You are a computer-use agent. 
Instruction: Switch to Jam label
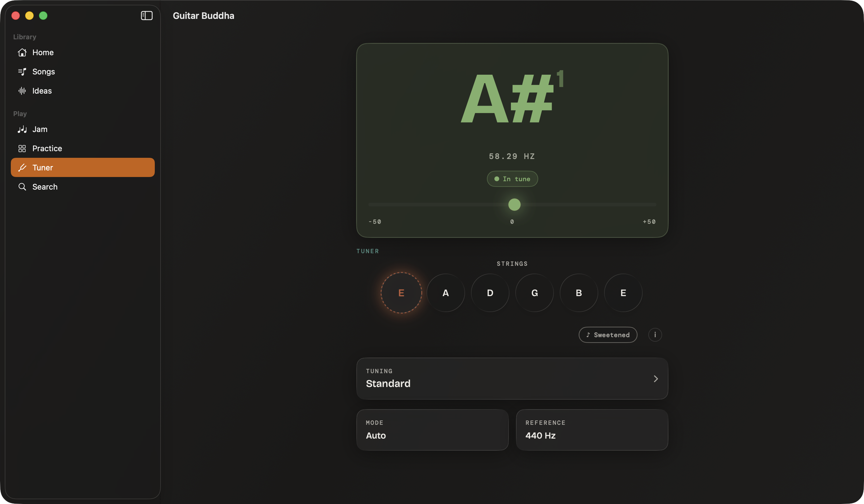40,129
